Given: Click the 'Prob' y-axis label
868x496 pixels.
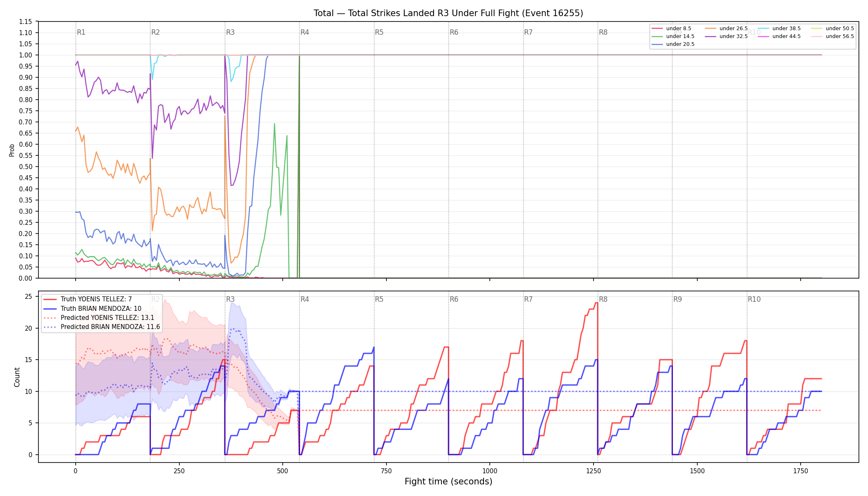Looking at the screenshot, I should coord(12,150).
